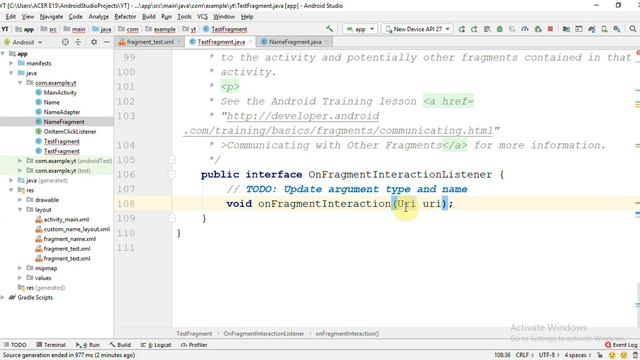Image resolution: width=640 pixels, height=360 pixels.
Task: Open the Android project view dropdown
Action: coord(23,42)
